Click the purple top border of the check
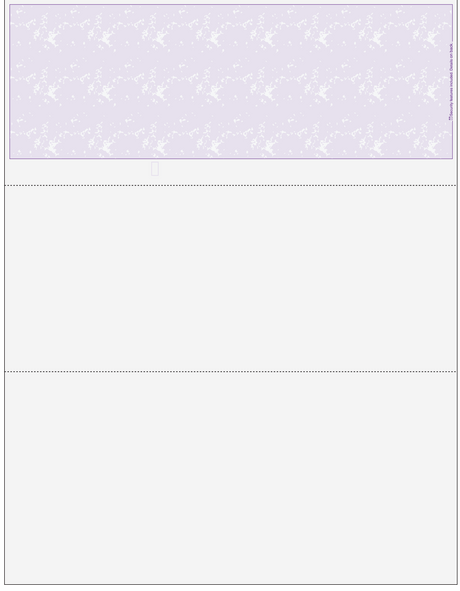The width and height of the screenshot is (460, 591). 231,5
